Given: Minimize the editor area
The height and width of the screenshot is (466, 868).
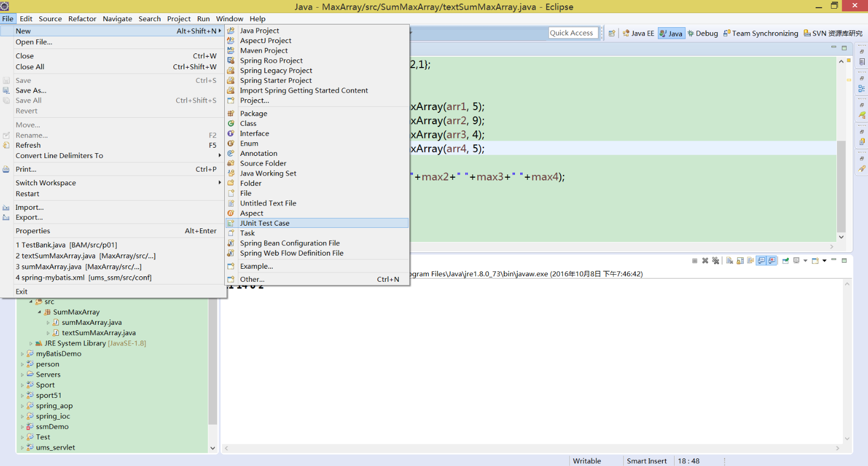Looking at the screenshot, I should [x=834, y=47].
